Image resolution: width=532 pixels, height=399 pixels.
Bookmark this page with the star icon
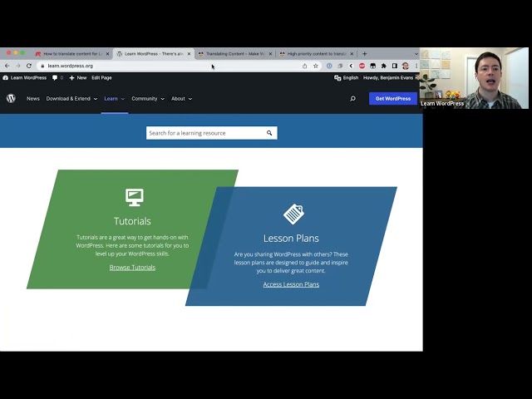(316, 66)
